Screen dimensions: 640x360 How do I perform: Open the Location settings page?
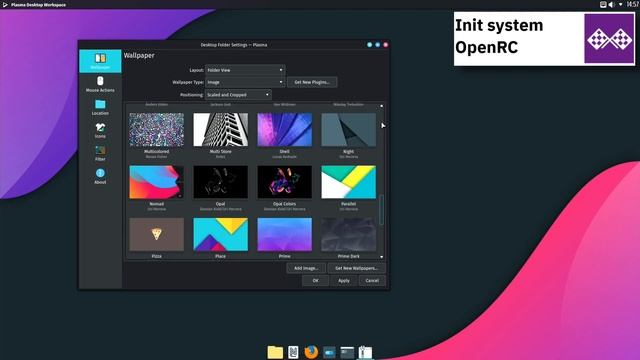100,107
